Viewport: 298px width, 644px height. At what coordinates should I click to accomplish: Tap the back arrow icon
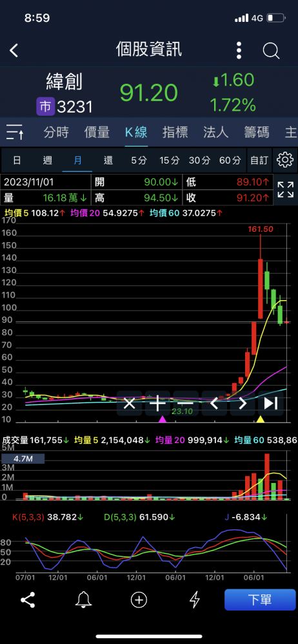(x=14, y=50)
